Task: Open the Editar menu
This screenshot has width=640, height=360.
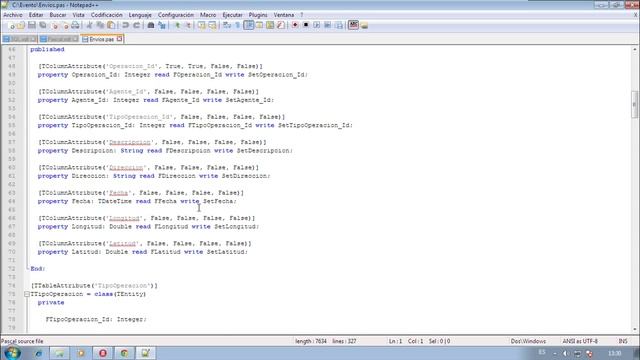Action: click(36, 15)
